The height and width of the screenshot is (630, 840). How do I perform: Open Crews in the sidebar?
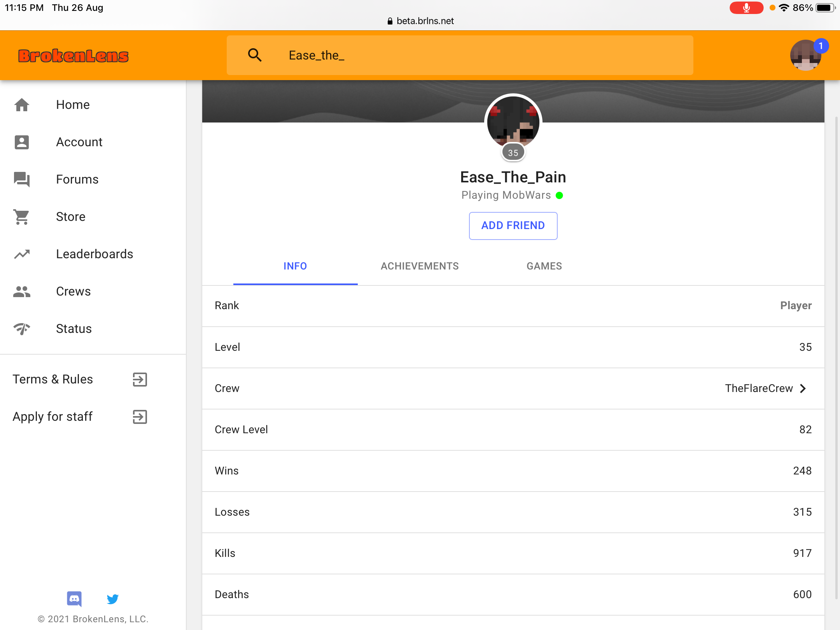click(x=93, y=291)
